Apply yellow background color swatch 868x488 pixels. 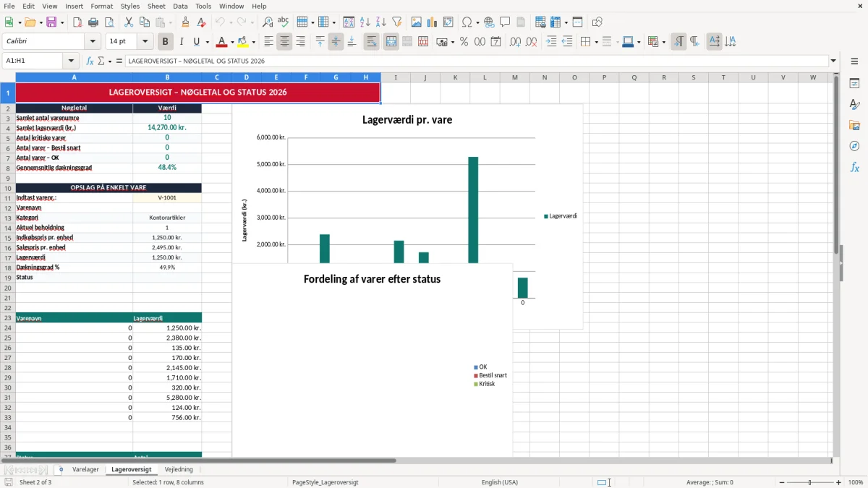243,42
